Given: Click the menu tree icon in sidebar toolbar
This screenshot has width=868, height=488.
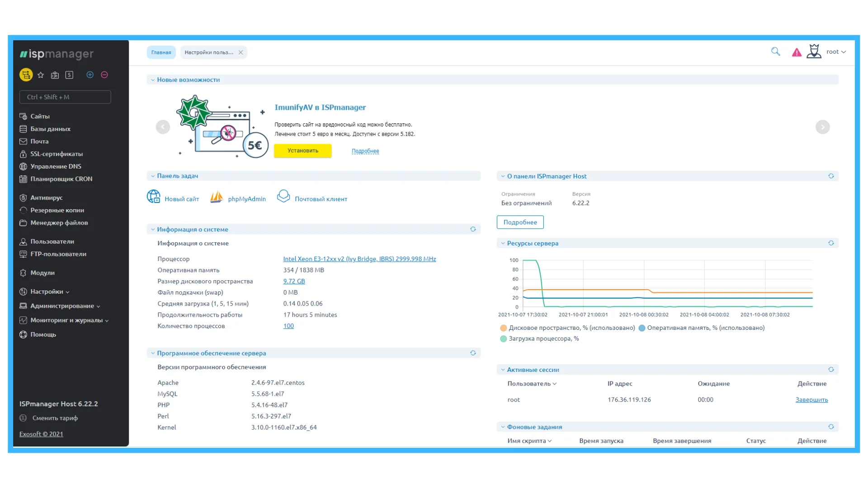Looking at the screenshot, I should pos(26,75).
